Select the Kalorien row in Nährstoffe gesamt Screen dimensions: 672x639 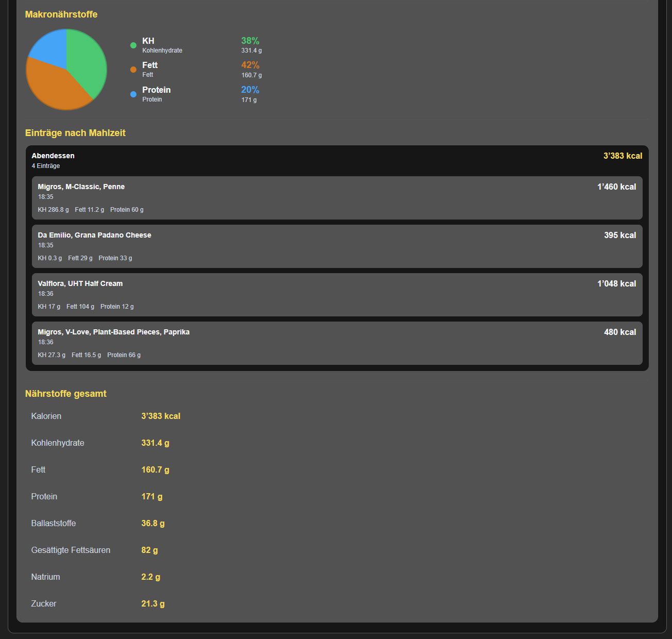click(337, 416)
